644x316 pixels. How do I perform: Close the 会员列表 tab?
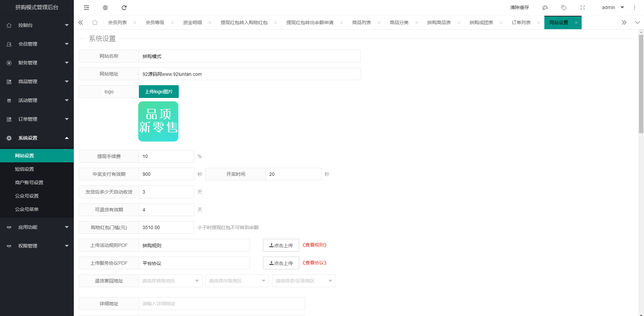click(x=135, y=23)
